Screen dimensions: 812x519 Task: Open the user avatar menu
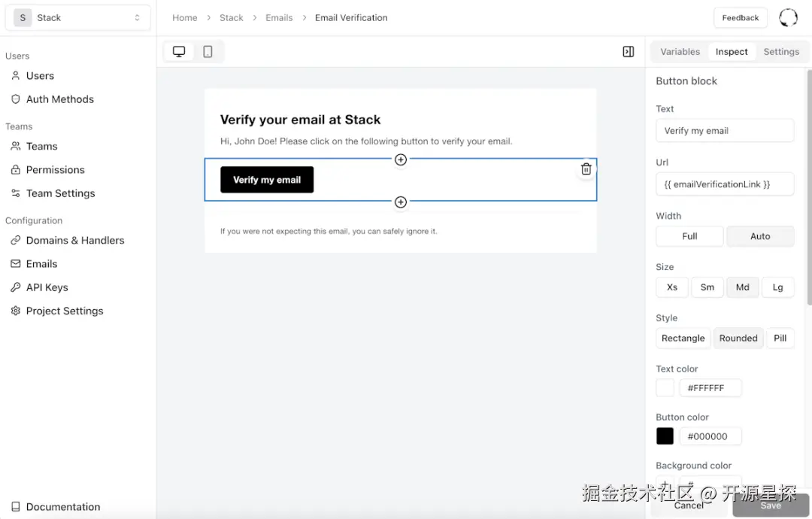pos(788,17)
